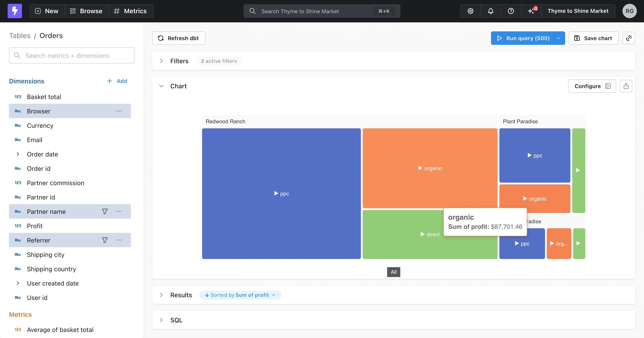
Task: Open the notifications bell
Action: 491,11
